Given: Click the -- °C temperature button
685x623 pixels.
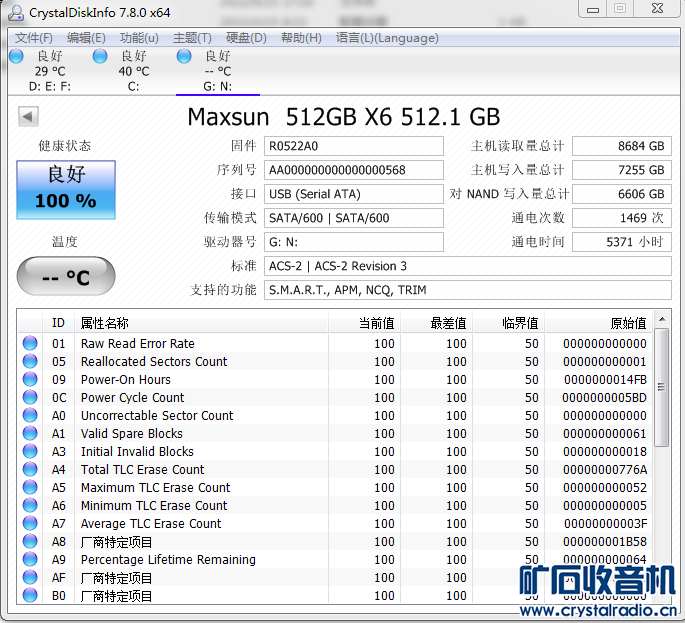Looking at the screenshot, I should point(66,276).
